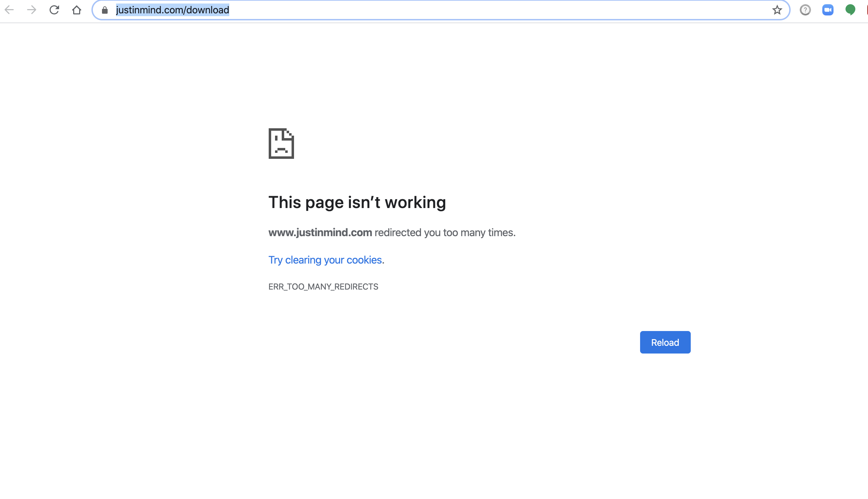
Task: Click empty space inside the address bar
Action: pyautogui.click(x=492, y=10)
